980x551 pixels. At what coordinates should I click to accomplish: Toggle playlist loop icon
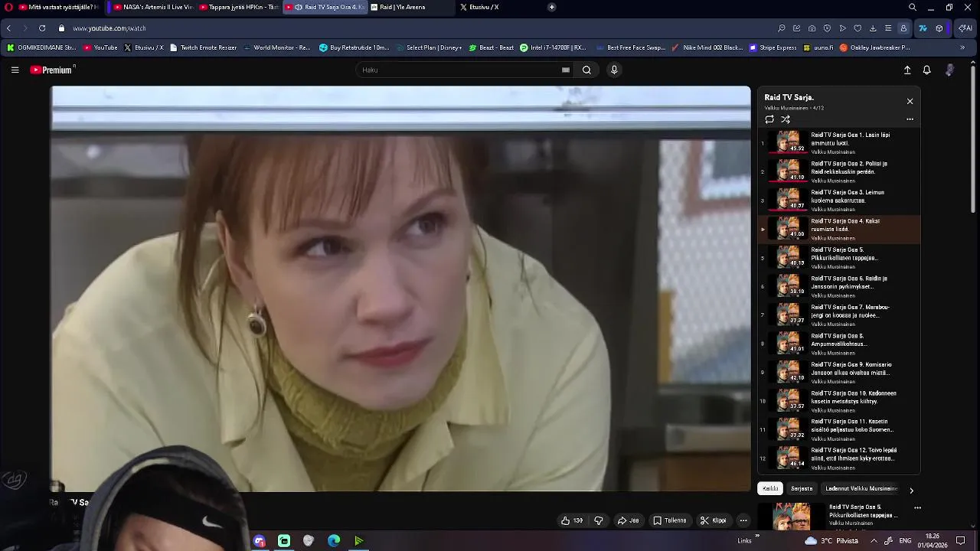(x=769, y=119)
